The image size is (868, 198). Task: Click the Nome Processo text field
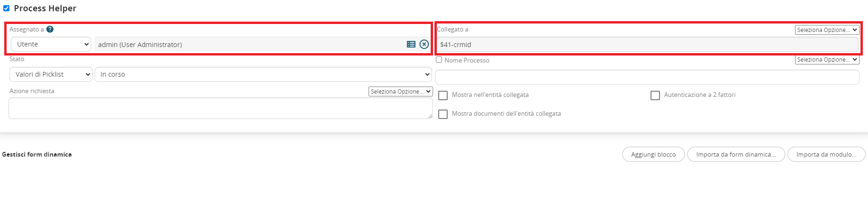click(647, 77)
